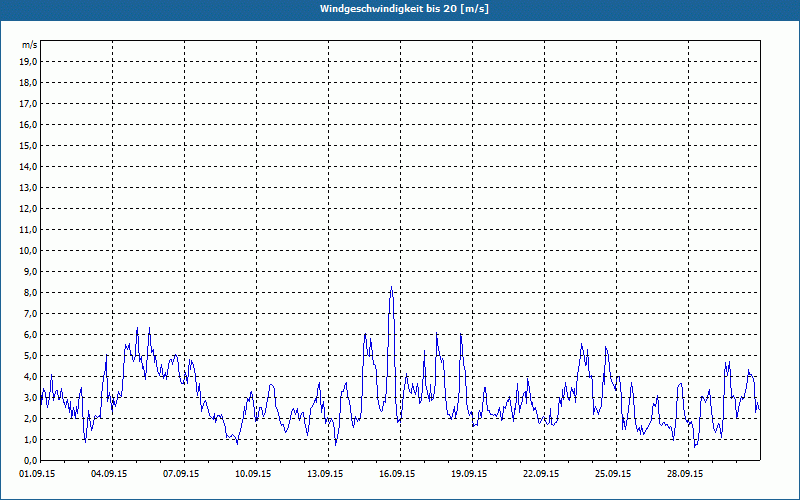This screenshot has width=800, height=500.
Task: Click the 07.09.15 date label
Action: 181,474
